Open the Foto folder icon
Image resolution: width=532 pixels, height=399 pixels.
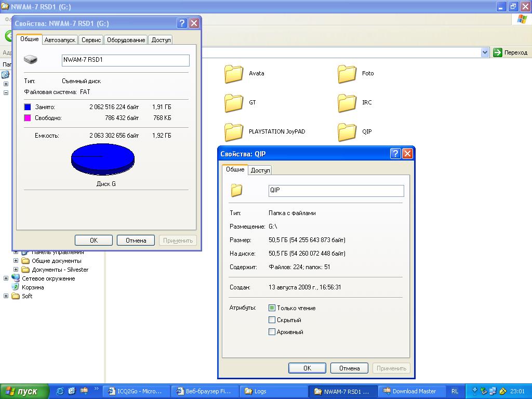click(347, 74)
